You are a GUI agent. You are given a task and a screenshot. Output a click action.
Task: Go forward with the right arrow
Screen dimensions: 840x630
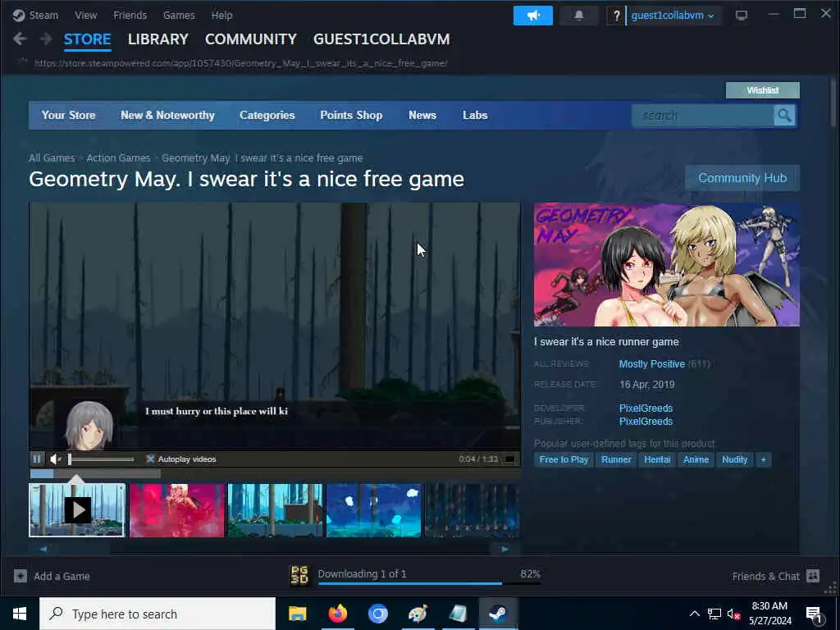[46, 39]
